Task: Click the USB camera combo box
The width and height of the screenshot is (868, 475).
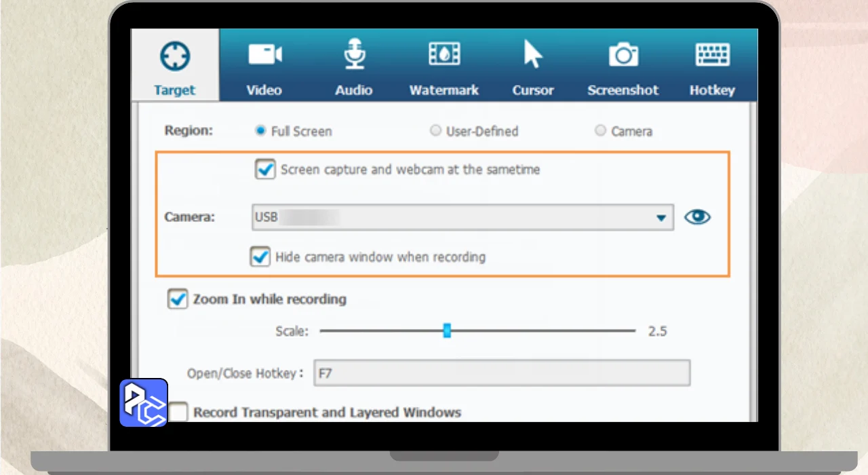Action: coord(462,218)
